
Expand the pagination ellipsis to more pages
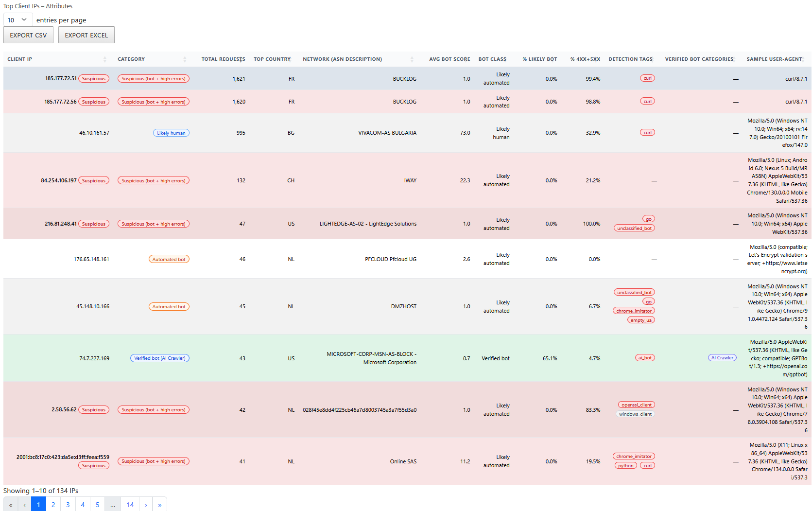click(112, 505)
